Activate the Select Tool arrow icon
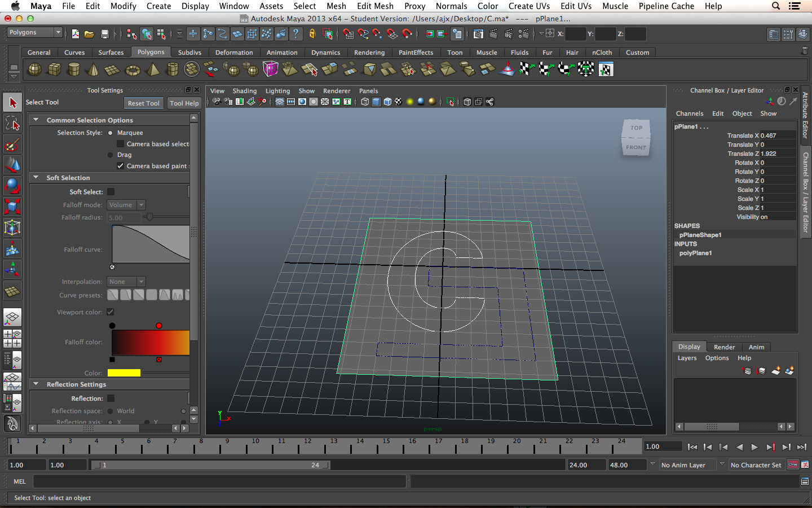Viewport: 812px width, 508px height. point(12,103)
